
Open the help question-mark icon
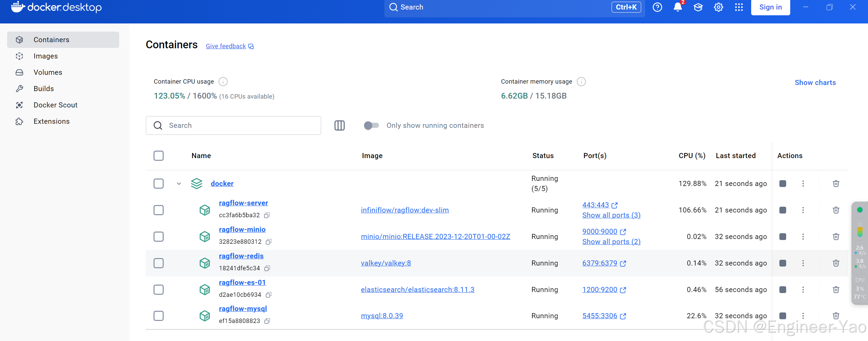[657, 7]
